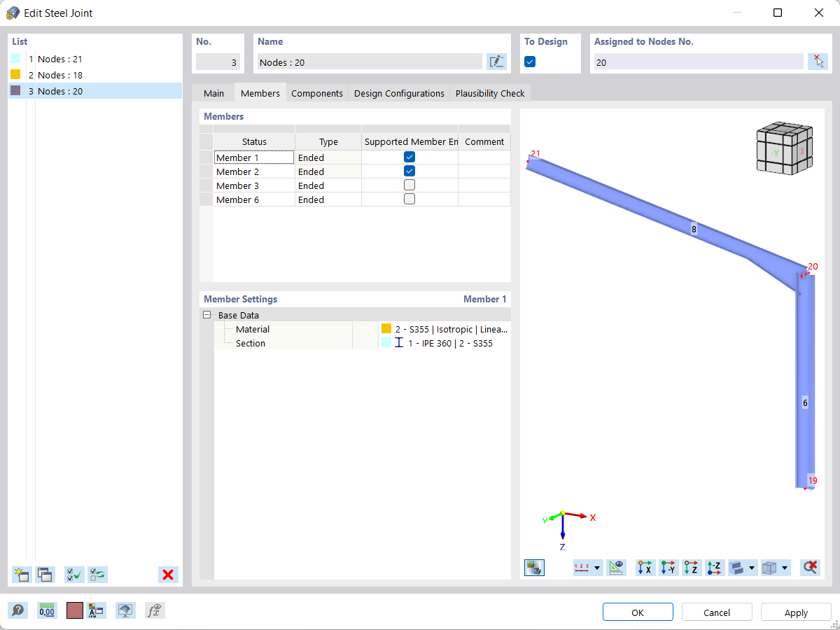Switch to the Main tab

(x=213, y=93)
